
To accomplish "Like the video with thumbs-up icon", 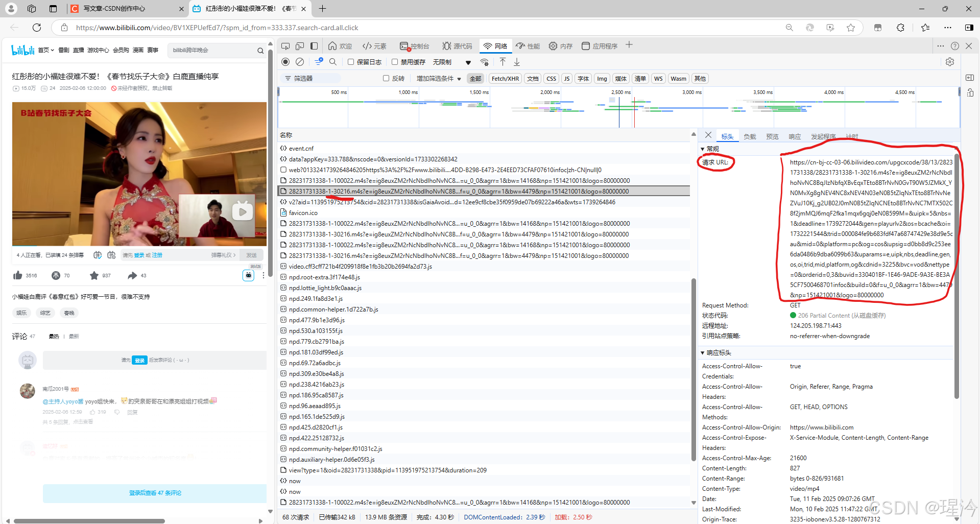I will click(18, 276).
